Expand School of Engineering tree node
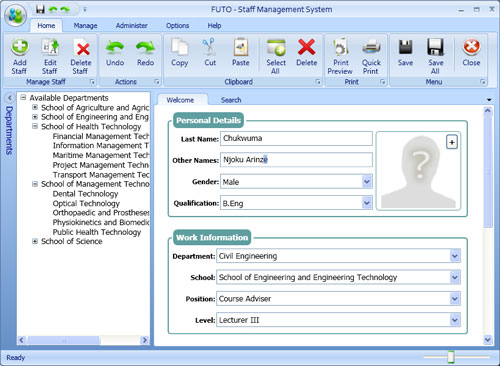This screenshot has width=500, height=366. [35, 117]
